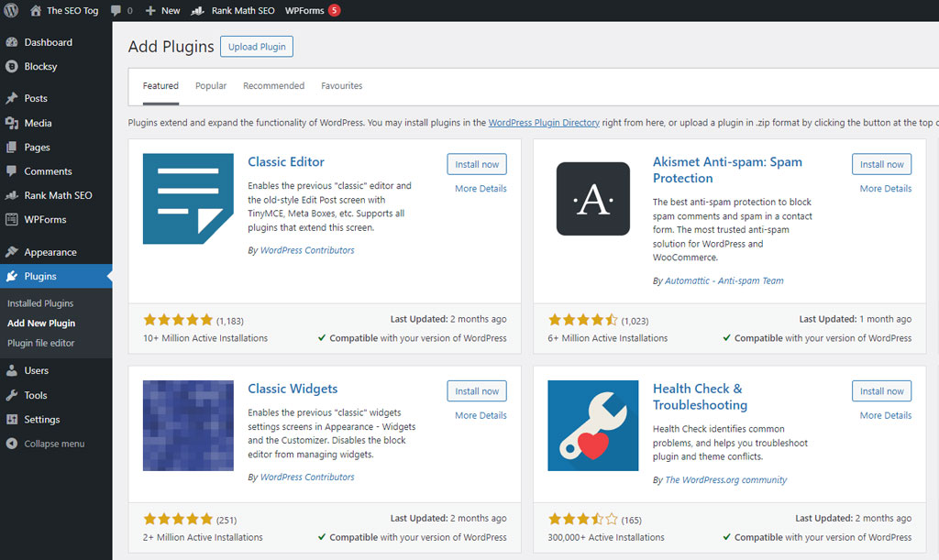Image resolution: width=939 pixels, height=560 pixels.
Task: Open WordPress Contributors link under Classic Widgets
Action: click(x=307, y=477)
